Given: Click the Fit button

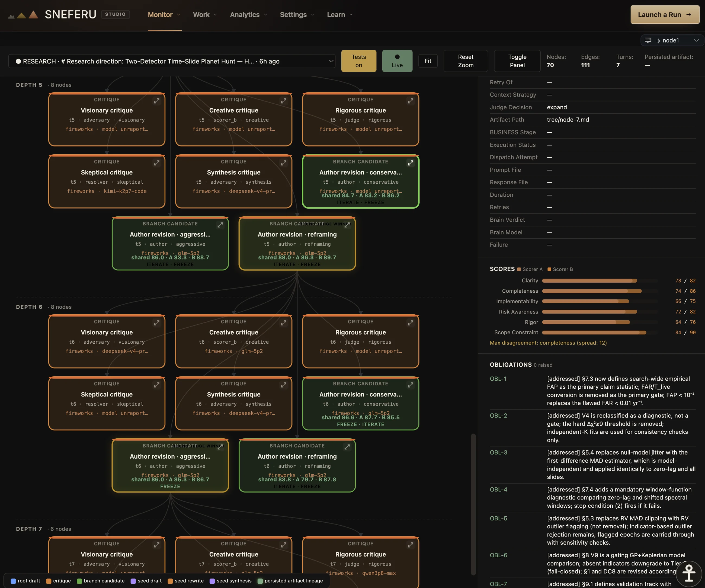Looking at the screenshot, I should pos(428,61).
